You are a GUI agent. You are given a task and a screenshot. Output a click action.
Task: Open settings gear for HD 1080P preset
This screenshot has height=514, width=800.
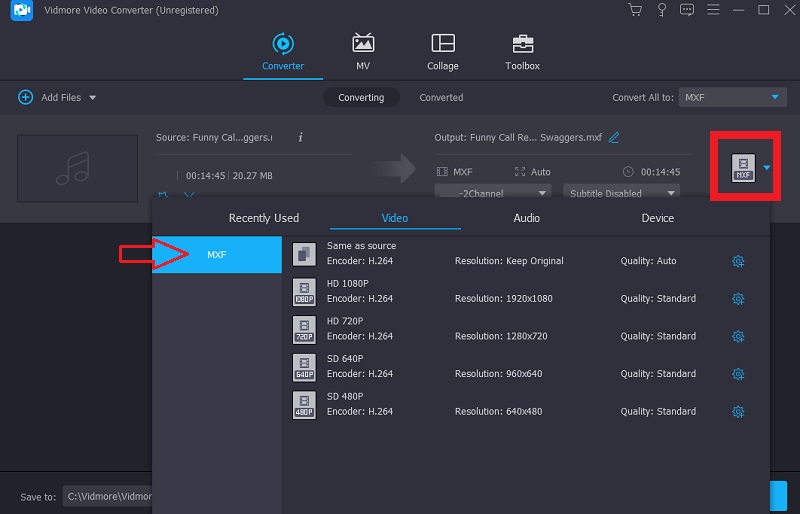(738, 299)
